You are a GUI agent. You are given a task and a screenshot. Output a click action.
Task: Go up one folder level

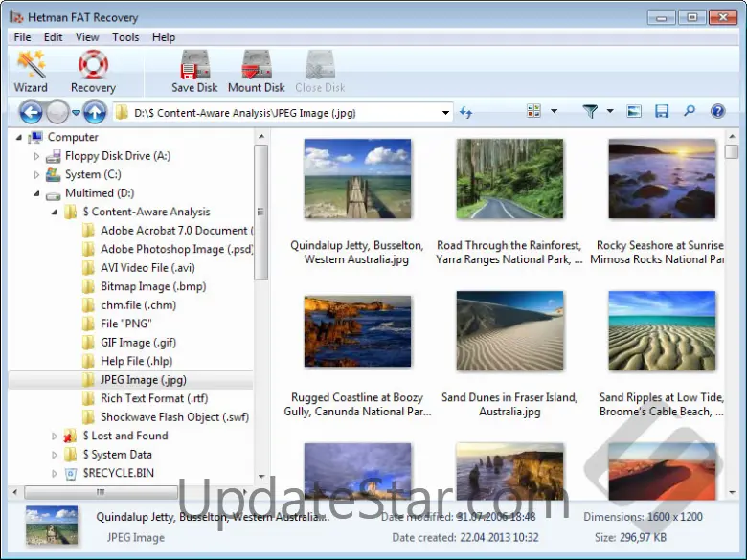[95, 113]
